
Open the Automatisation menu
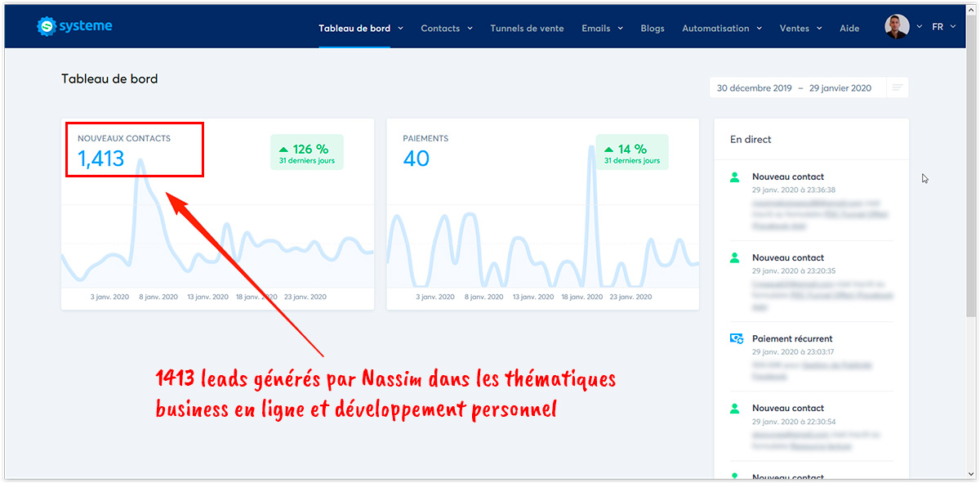pyautogui.click(x=722, y=29)
